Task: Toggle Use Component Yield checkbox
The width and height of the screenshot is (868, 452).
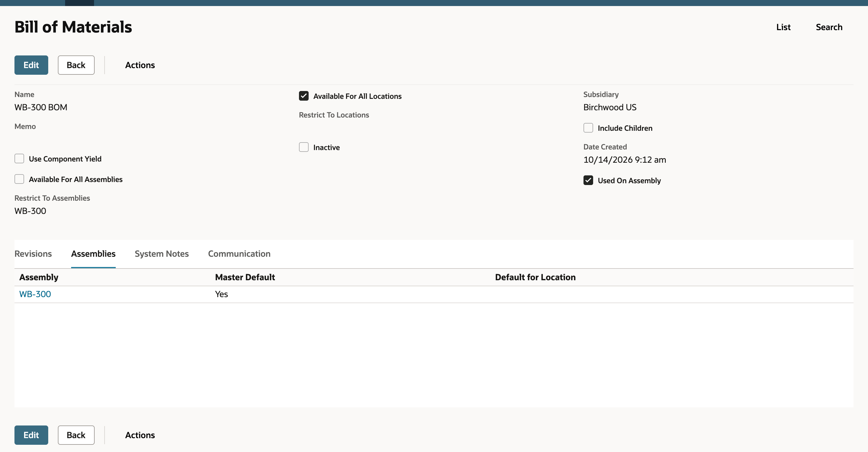Action: pyautogui.click(x=19, y=159)
